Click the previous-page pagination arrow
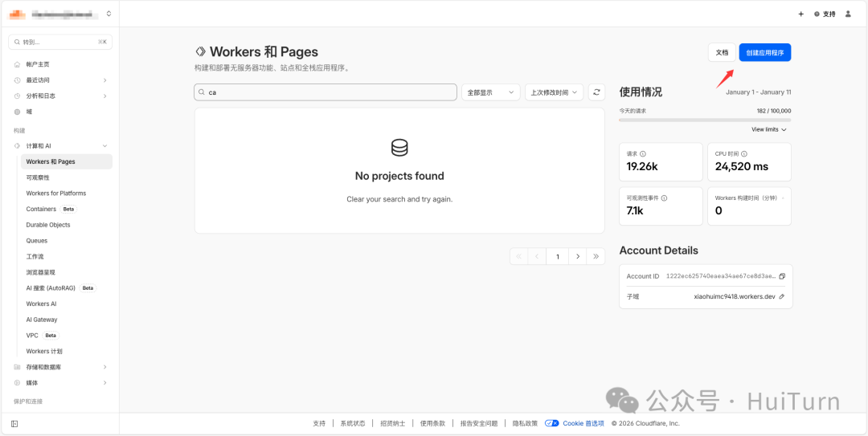Screen dimensions: 868x436 tap(537, 257)
